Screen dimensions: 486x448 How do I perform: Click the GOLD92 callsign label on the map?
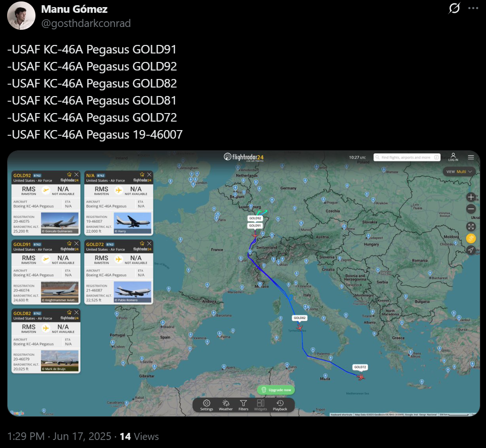coord(255,218)
